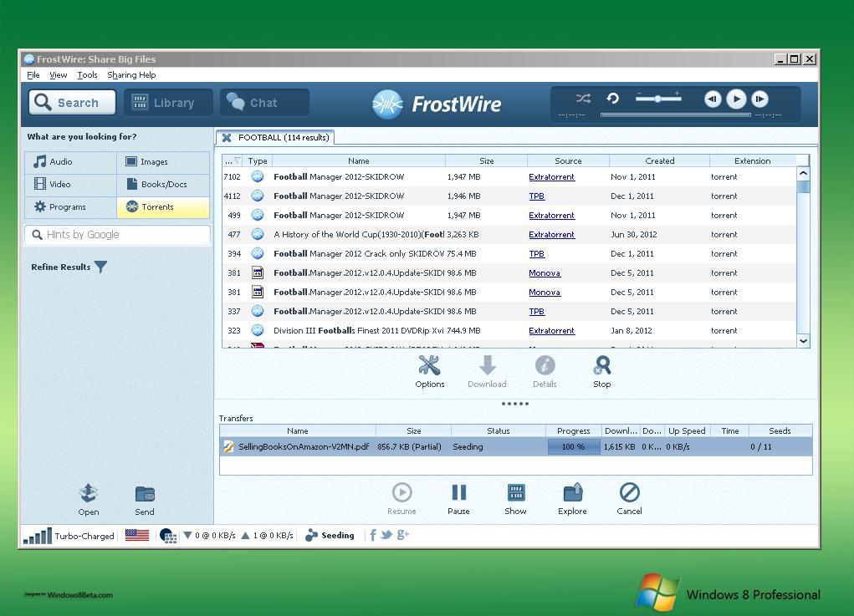854x616 pixels.
Task: Cancel the selected transfer
Action: (630, 492)
